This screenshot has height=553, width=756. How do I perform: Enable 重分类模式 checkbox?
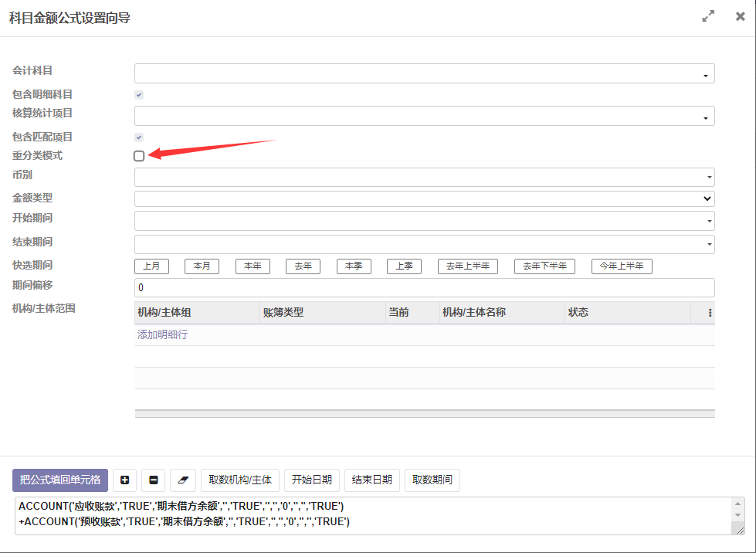[139, 156]
